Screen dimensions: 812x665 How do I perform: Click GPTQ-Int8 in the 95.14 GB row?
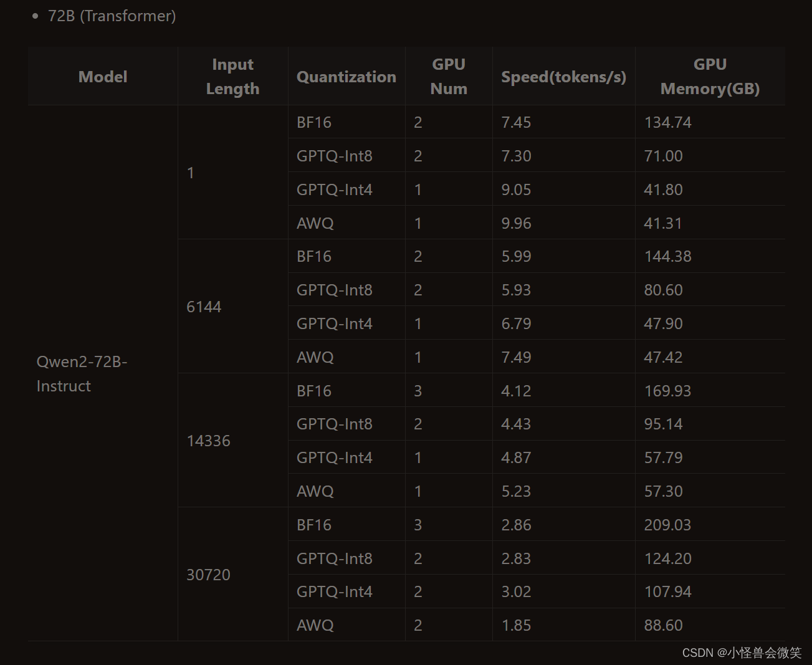334,424
